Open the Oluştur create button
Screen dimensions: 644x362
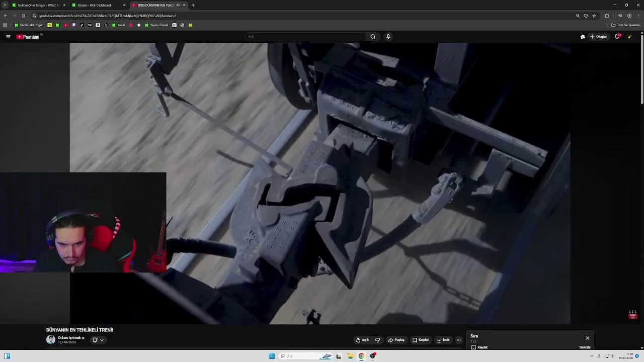(599, 37)
